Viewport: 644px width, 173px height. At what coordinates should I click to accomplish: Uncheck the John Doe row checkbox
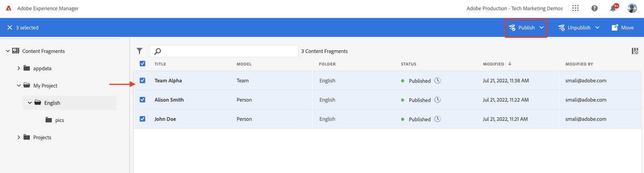(142, 119)
